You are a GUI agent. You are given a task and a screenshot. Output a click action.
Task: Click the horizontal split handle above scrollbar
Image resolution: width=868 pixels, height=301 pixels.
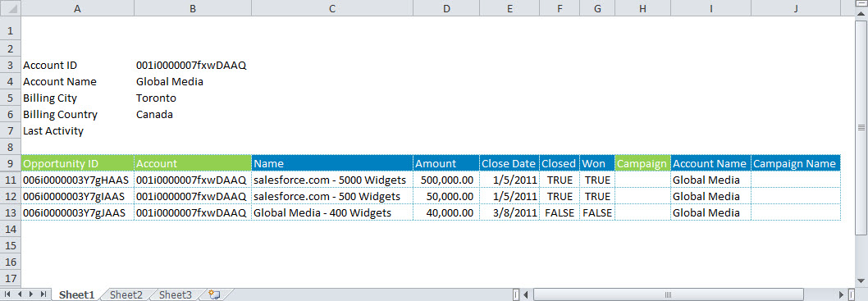click(x=861, y=4)
